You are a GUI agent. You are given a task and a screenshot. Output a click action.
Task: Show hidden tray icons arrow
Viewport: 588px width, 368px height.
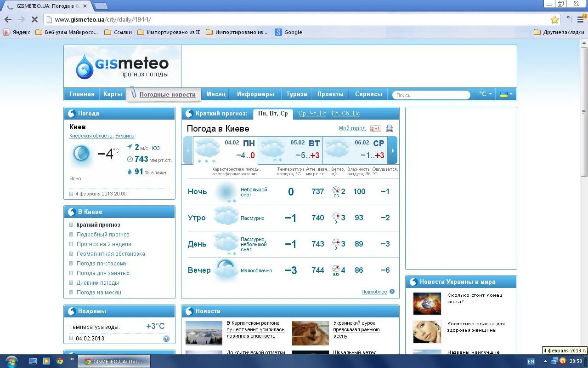(545, 362)
